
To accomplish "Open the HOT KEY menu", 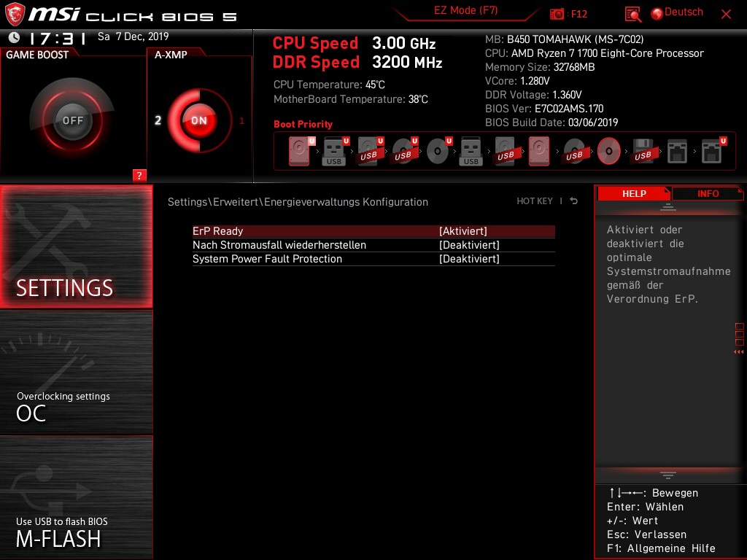I will click(535, 201).
